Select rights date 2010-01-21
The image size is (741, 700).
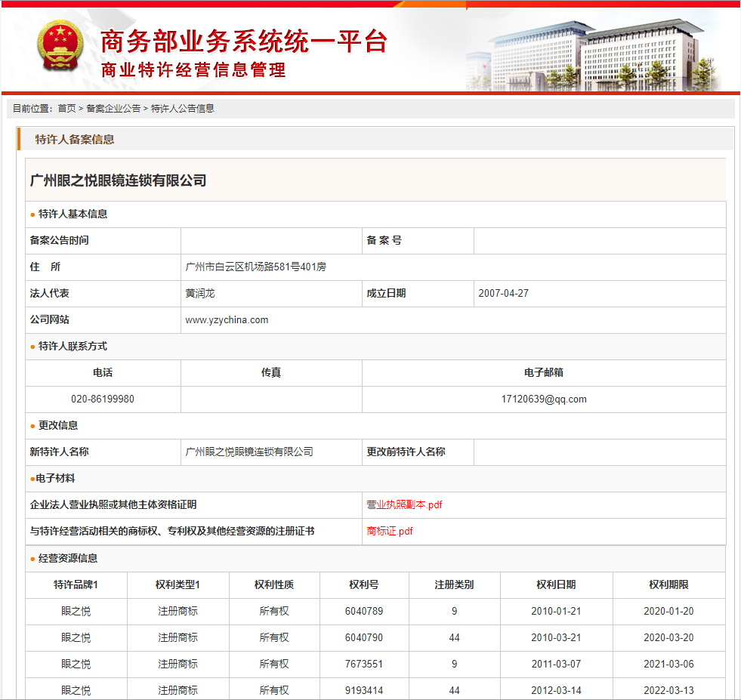(x=556, y=611)
